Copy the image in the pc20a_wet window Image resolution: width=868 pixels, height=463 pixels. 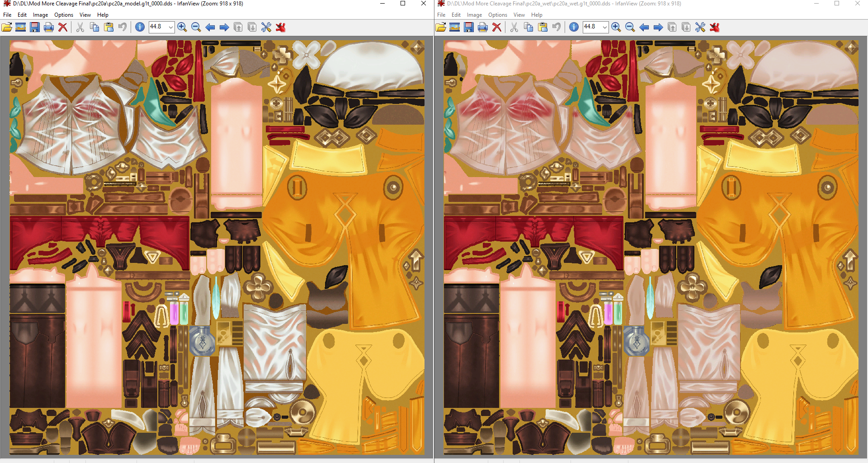pyautogui.click(x=528, y=27)
